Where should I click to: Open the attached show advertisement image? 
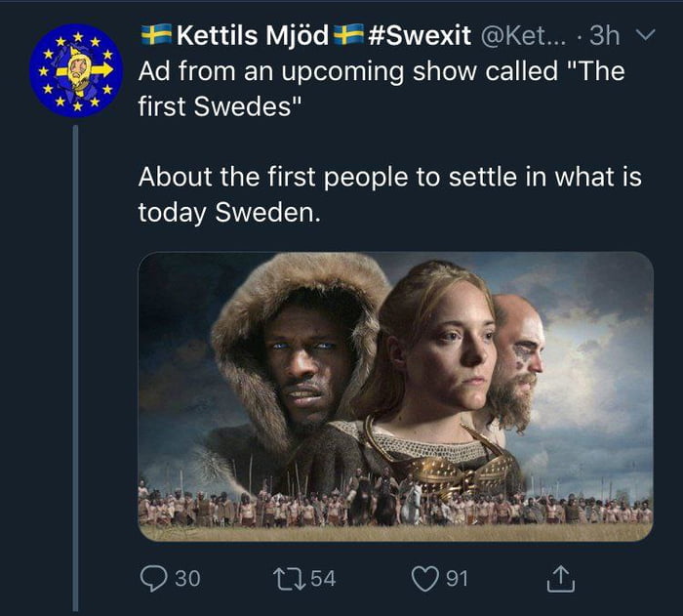(x=395, y=395)
